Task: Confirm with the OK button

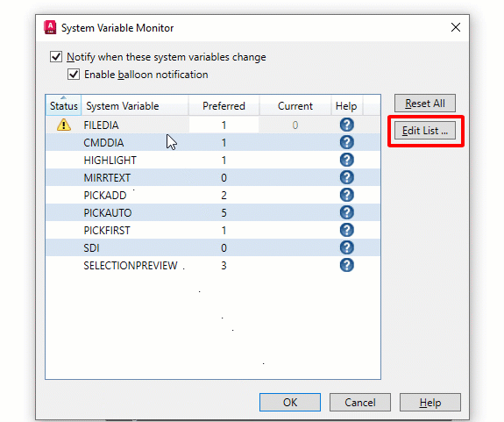Action: point(290,402)
